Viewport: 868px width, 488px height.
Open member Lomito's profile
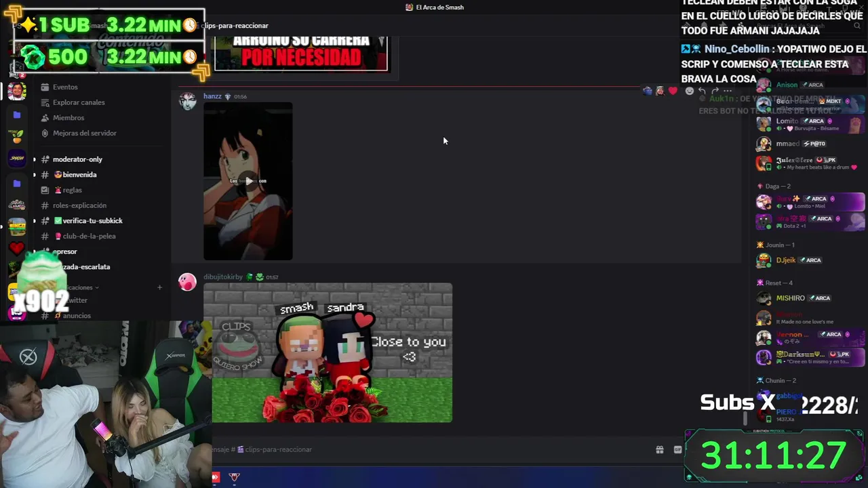[x=810, y=123]
